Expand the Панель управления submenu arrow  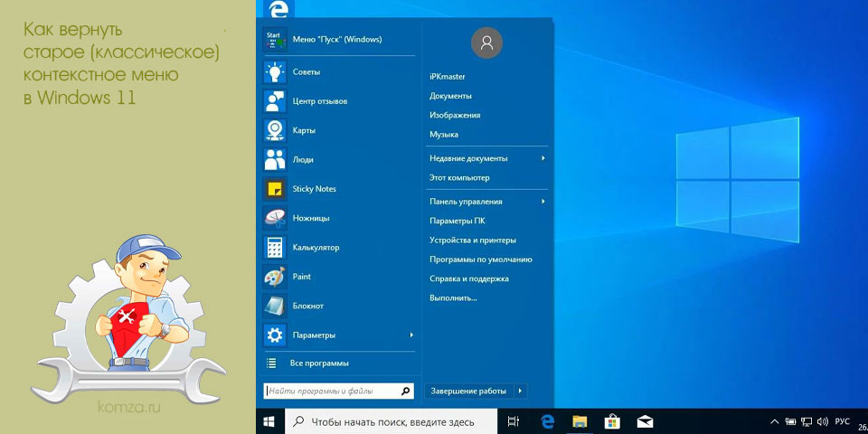tap(543, 202)
